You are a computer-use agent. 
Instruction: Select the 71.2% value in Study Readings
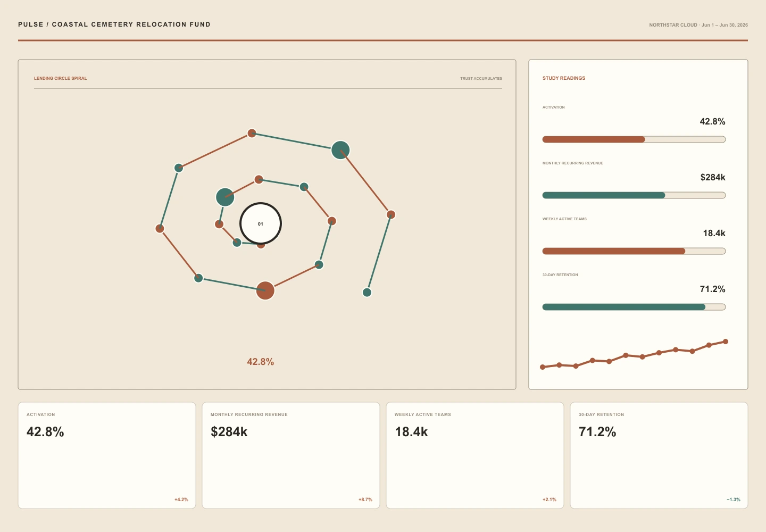point(713,289)
